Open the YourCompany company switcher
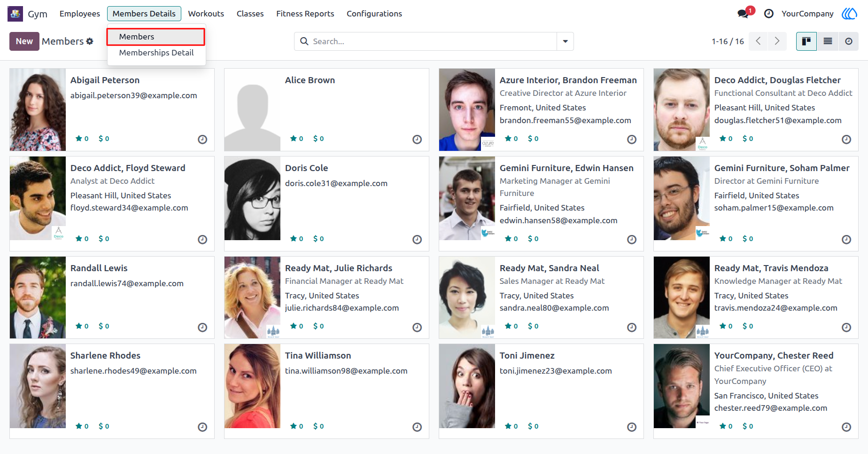This screenshot has width=868, height=454. 807,14
